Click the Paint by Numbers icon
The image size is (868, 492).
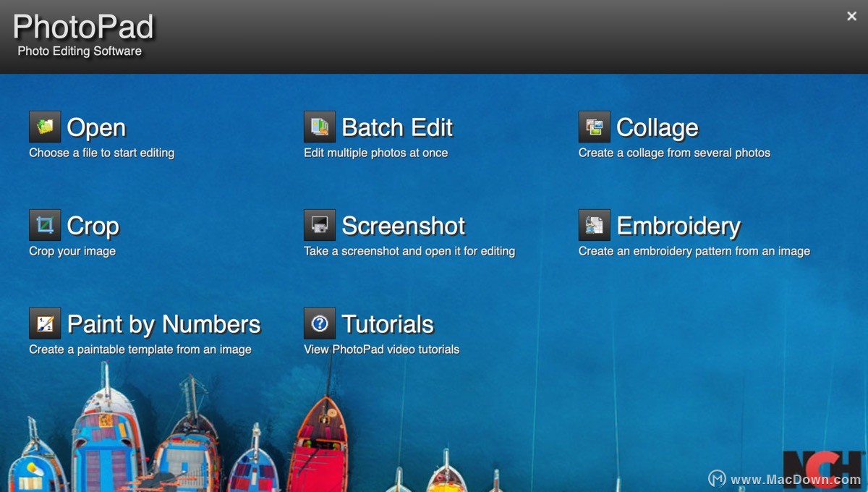45,323
